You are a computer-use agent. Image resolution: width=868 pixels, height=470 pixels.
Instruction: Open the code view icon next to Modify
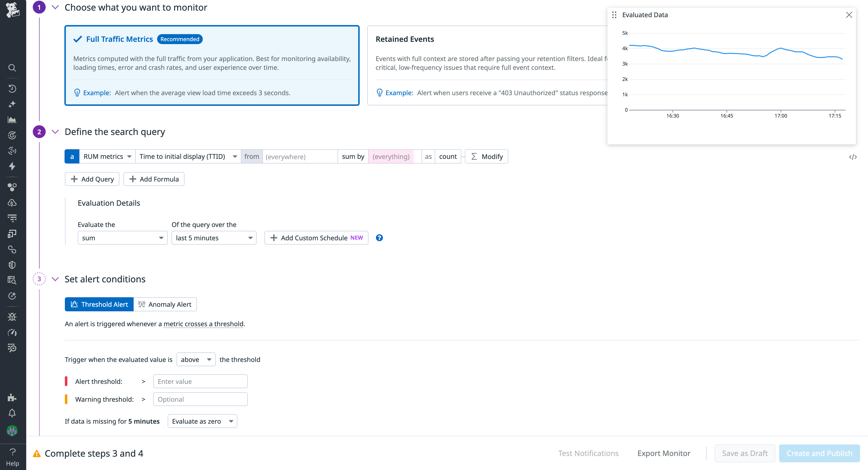point(853,157)
